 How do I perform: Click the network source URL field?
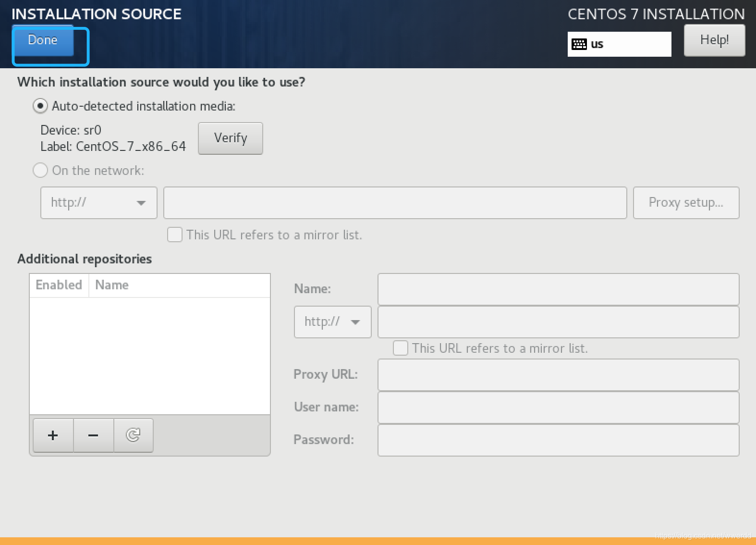395,203
